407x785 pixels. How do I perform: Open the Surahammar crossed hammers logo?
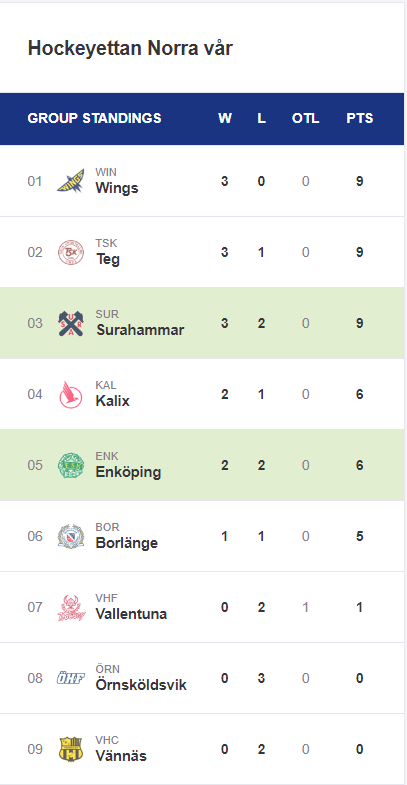[x=71, y=323]
